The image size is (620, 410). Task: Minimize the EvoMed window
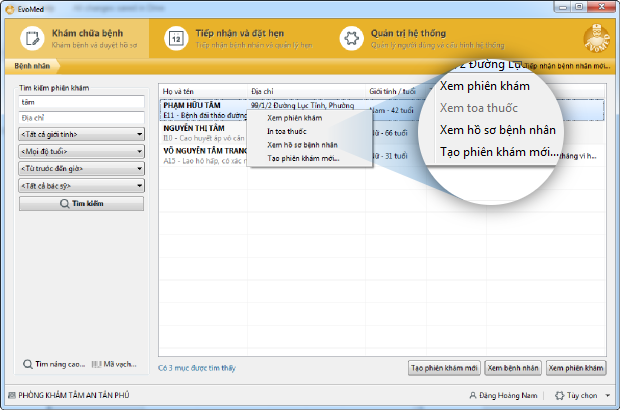[x=562, y=7]
